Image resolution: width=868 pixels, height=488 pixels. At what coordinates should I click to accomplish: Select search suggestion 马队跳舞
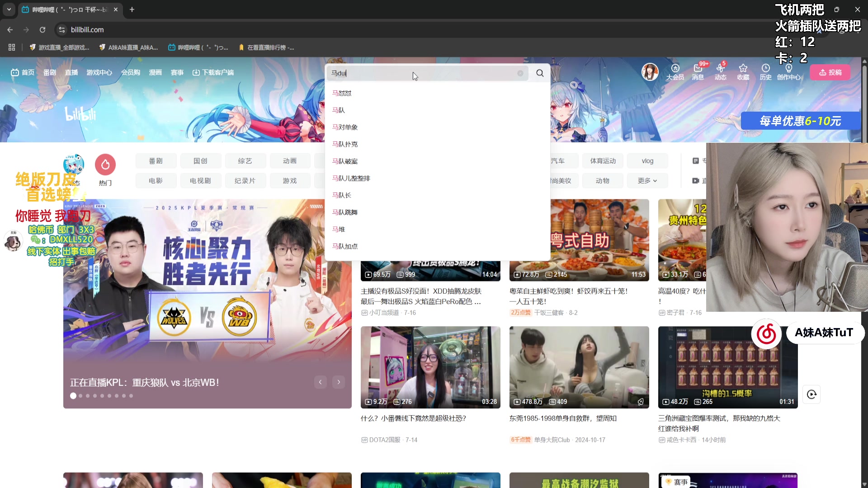pos(438,212)
